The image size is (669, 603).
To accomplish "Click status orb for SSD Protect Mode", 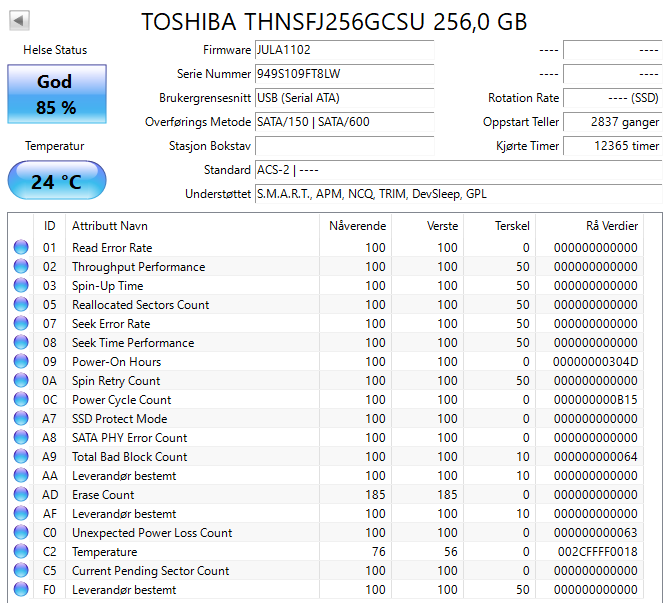I will pyautogui.click(x=21, y=419).
